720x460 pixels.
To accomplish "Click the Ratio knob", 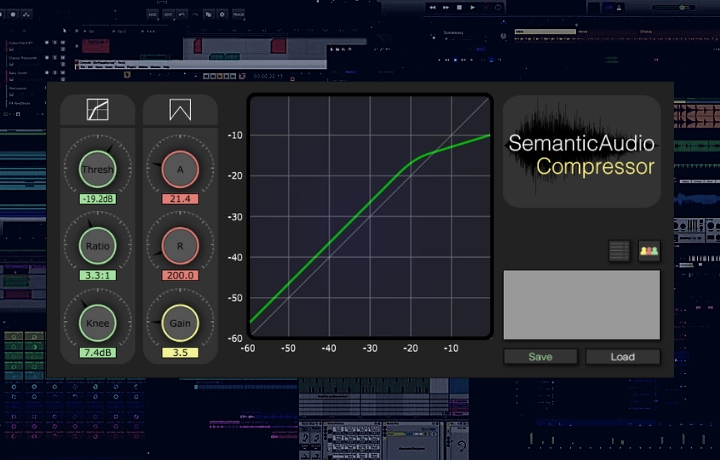I will 97,246.
